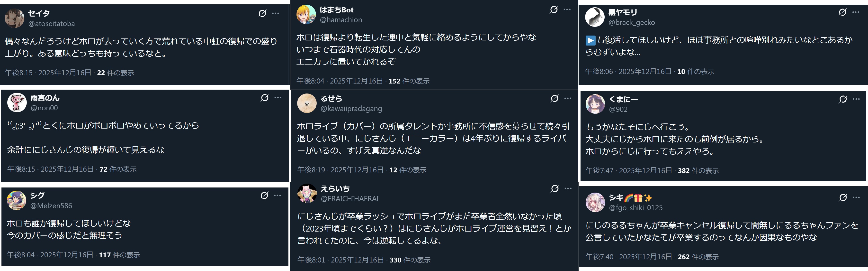
Task: Click the Grok icon on セイタ's tweet
Action: pos(262,13)
